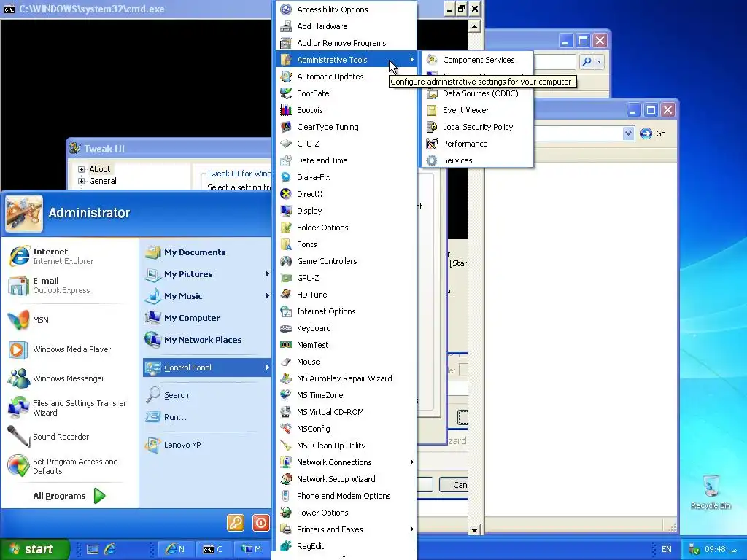747x560 pixels.
Task: Click the start button
Action: pos(34,549)
